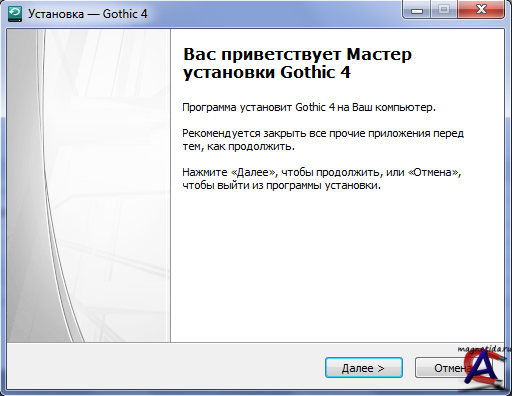Click the installer icon in title bar
Viewport: 512px width, 396px height.
pos(15,14)
